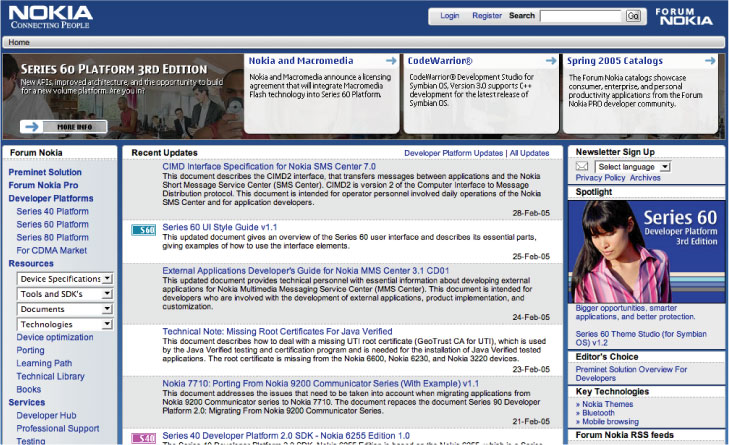Open the Select language dropdown
Image resolution: width=729 pixels, height=445 pixels.
[664, 166]
